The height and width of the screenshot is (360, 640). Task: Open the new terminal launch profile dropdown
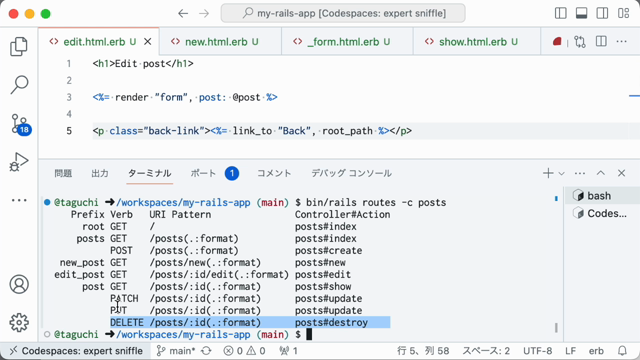pyautogui.click(x=562, y=173)
